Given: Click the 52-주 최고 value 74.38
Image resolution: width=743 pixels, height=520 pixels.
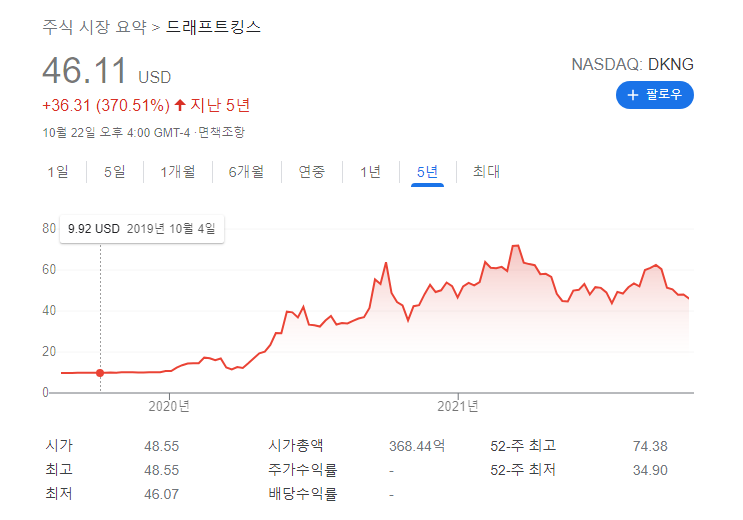Looking at the screenshot, I should (x=650, y=446).
